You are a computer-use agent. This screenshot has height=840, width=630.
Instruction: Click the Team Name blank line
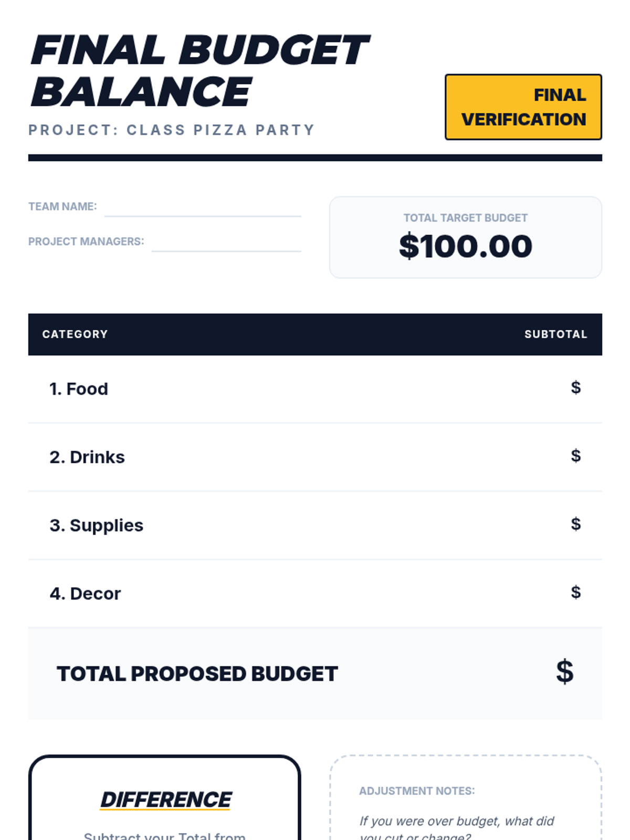[203, 209]
